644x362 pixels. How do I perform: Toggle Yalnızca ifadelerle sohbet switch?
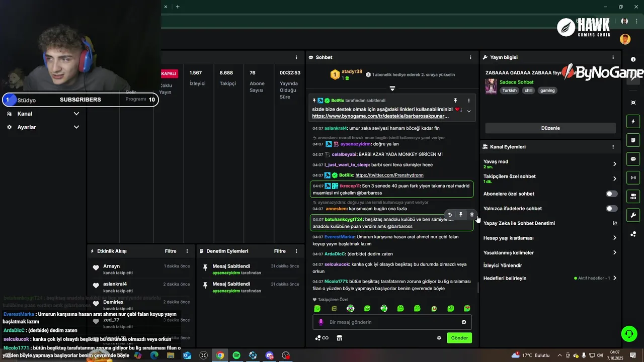[611, 208]
